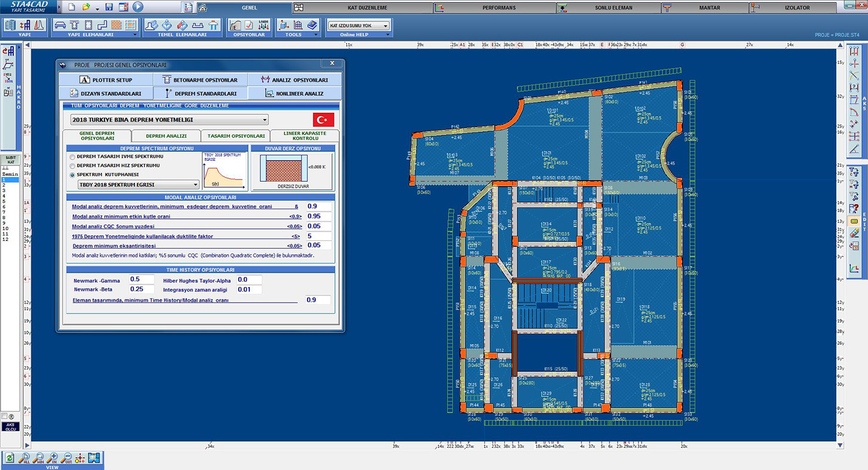Click the building icon in YAPI group
Image resolution: width=868 pixels, height=470 pixels.
(x=10, y=25)
